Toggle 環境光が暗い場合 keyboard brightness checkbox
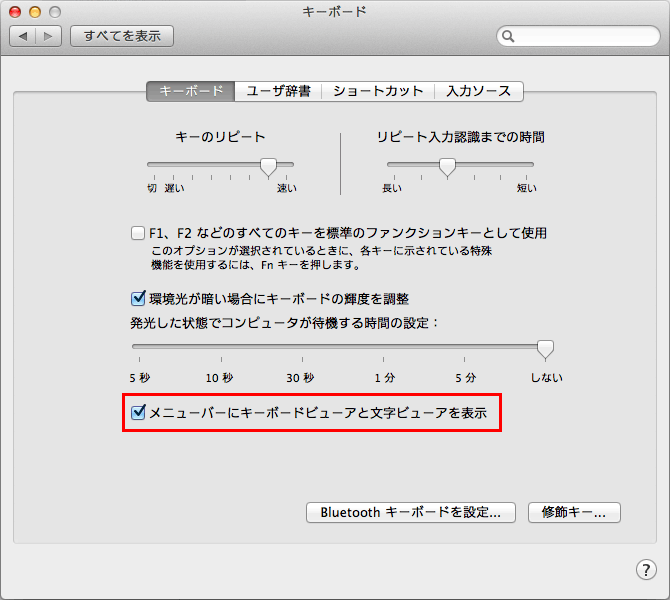The height and width of the screenshot is (600, 670). point(138,298)
